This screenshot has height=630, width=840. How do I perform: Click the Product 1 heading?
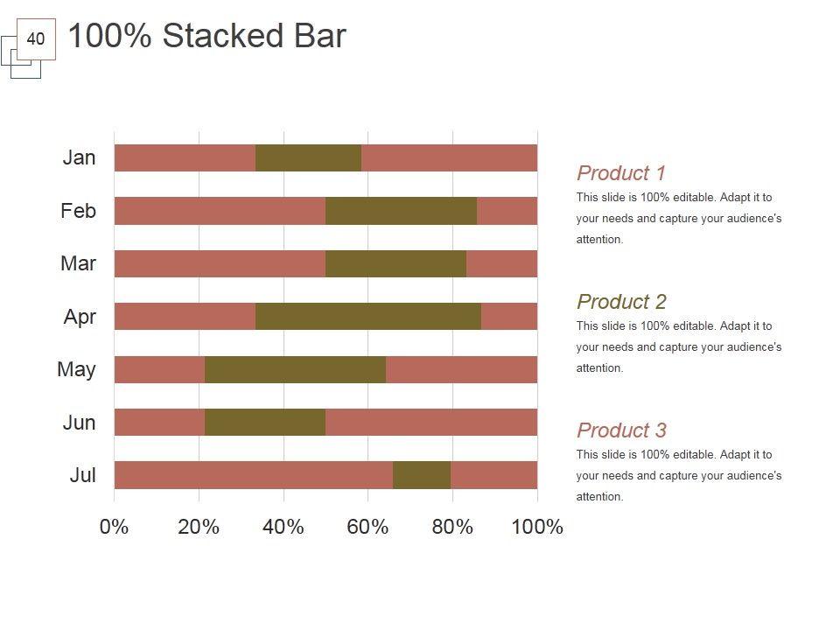[x=621, y=173]
